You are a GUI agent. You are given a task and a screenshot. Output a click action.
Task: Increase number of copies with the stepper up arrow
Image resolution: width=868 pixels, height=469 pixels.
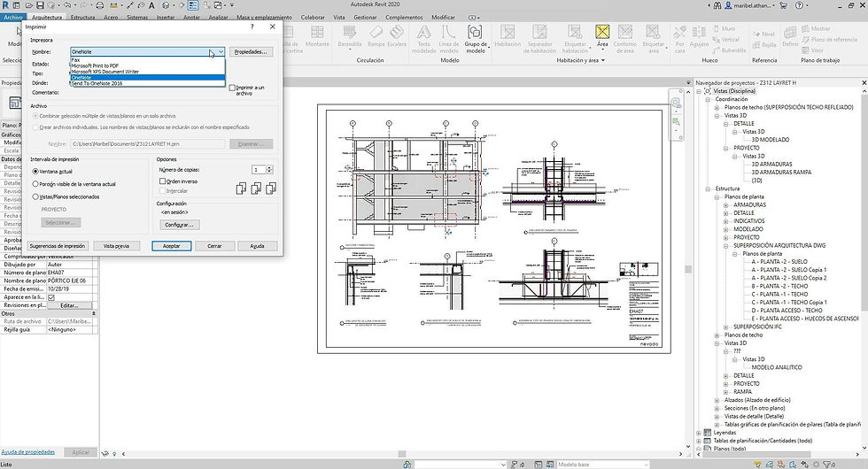click(x=269, y=167)
